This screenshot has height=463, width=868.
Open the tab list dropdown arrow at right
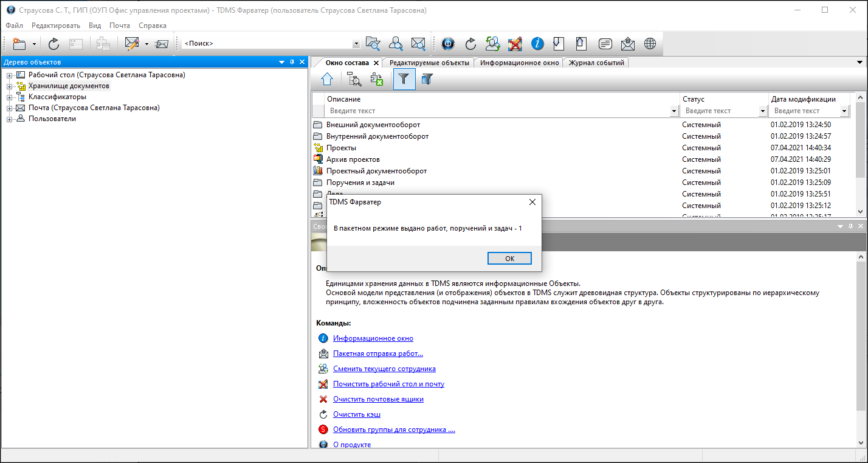[x=860, y=62]
